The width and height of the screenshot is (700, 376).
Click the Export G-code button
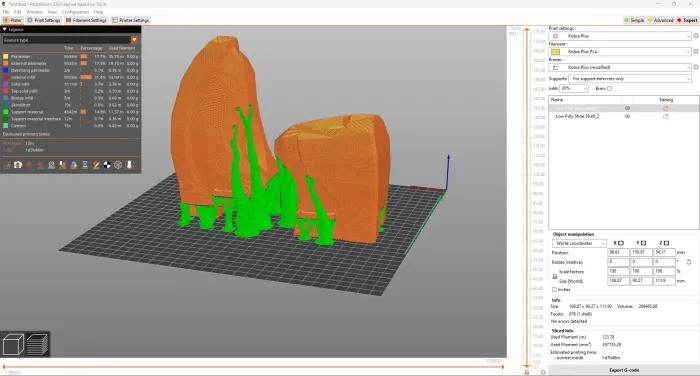click(624, 370)
